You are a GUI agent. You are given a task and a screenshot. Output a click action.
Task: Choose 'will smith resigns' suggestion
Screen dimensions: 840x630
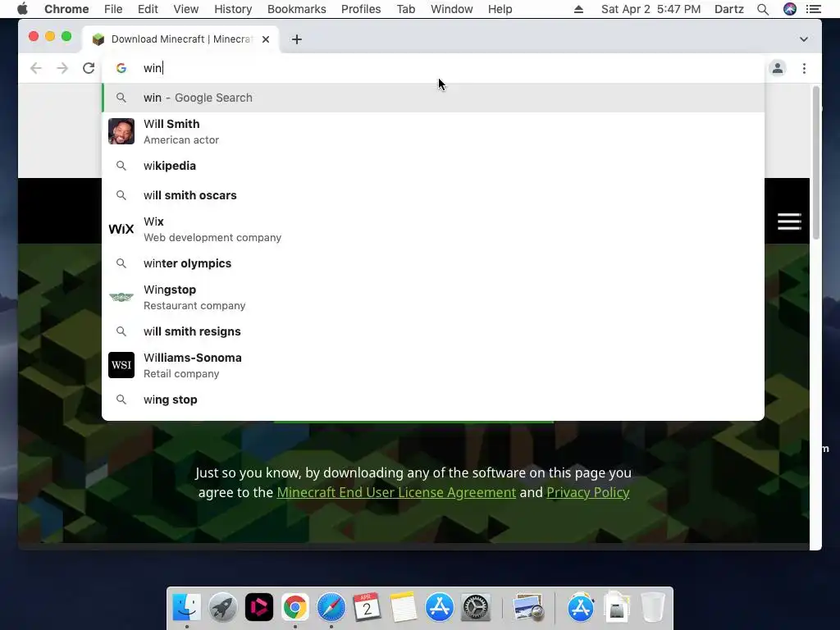[x=433, y=331]
